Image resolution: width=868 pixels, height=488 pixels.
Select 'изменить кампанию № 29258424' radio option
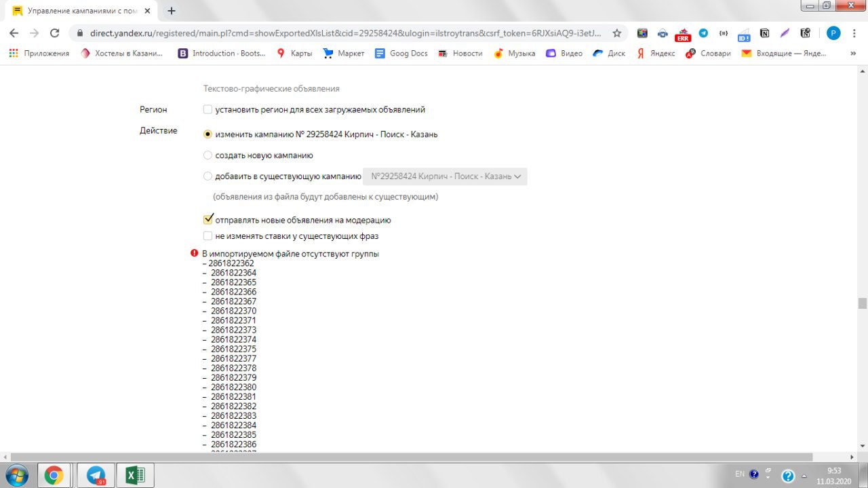[208, 134]
